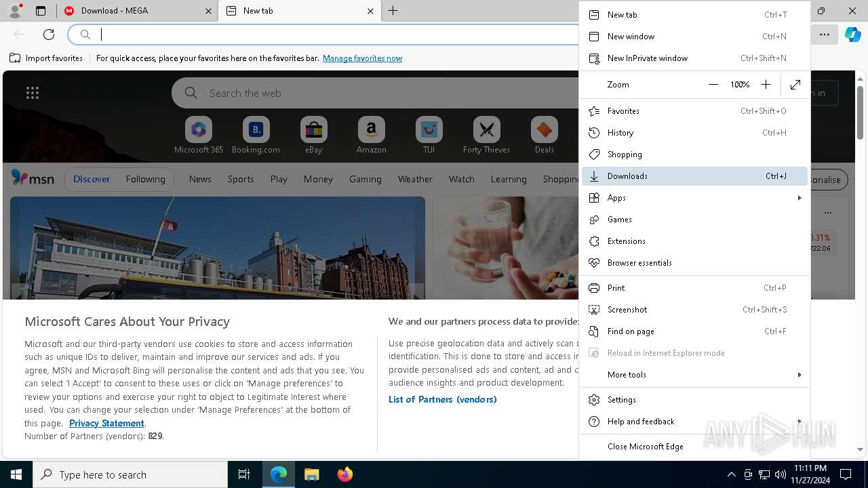
Task: Select Close Microsoft Edge menu item
Action: [694, 447]
